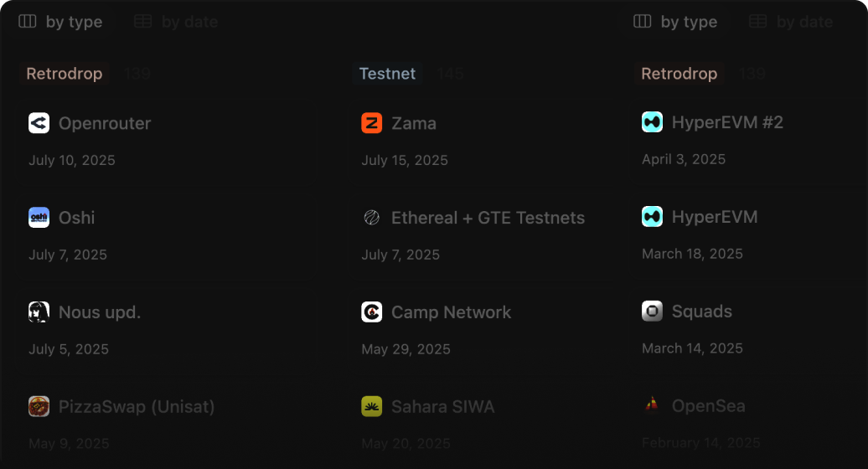868x469 pixels.
Task: Select the right 'by type' view tab
Action: coord(676,22)
